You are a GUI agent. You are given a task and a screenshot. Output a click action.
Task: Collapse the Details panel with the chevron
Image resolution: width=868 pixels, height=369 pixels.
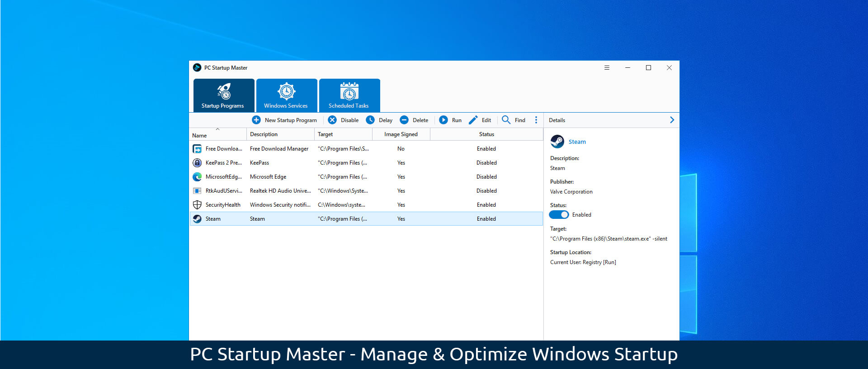[672, 120]
